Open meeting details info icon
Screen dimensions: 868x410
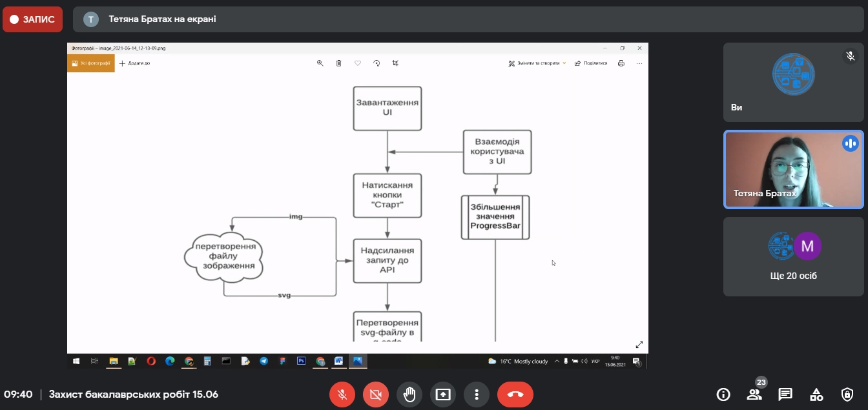coord(723,395)
